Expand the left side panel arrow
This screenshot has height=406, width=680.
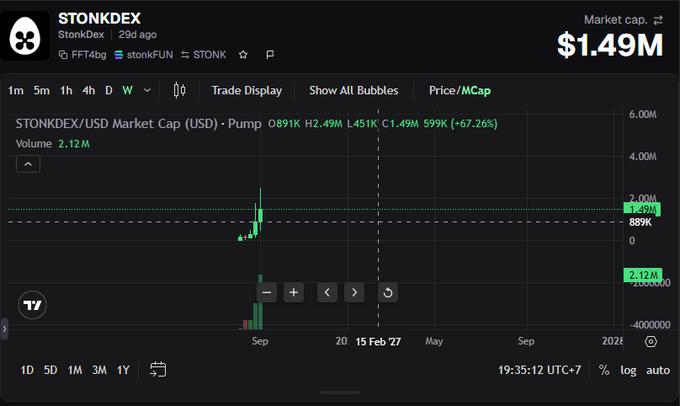click(x=4, y=329)
